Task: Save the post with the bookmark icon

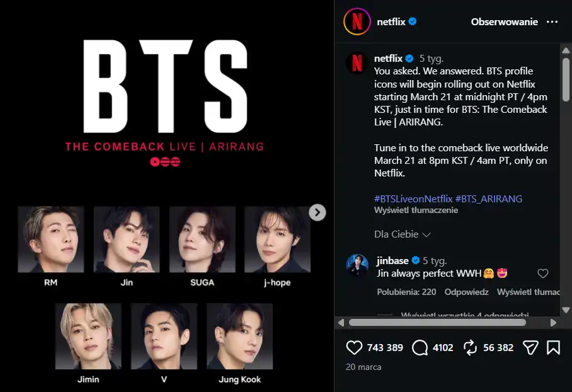Action: click(553, 347)
